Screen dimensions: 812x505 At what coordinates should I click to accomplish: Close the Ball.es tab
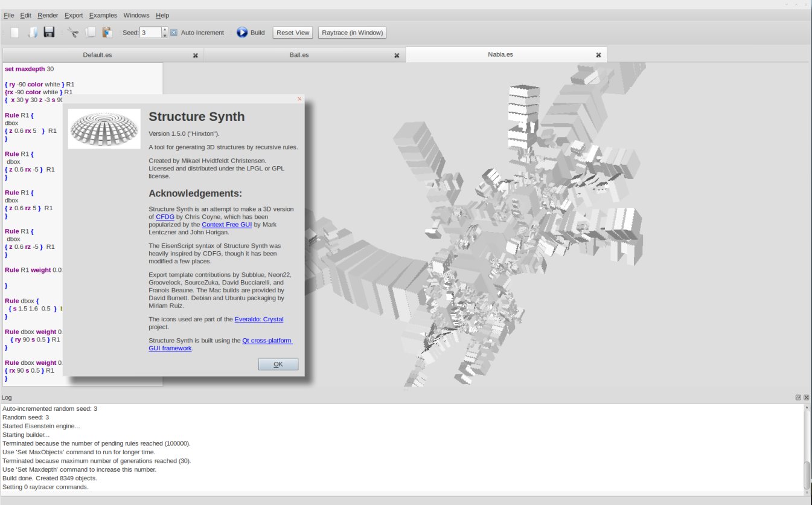pos(397,55)
